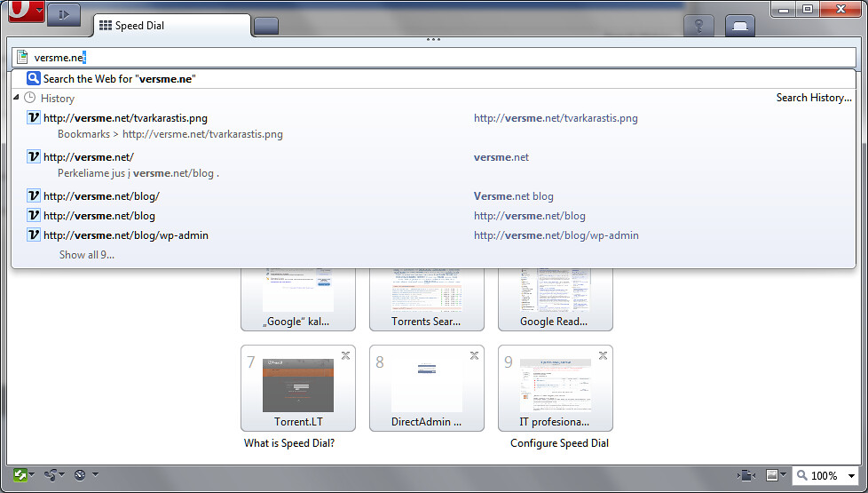Open the Opera Turbo status bar icon
Screen dimensions: 868x493
pyautogui.click(x=80, y=475)
